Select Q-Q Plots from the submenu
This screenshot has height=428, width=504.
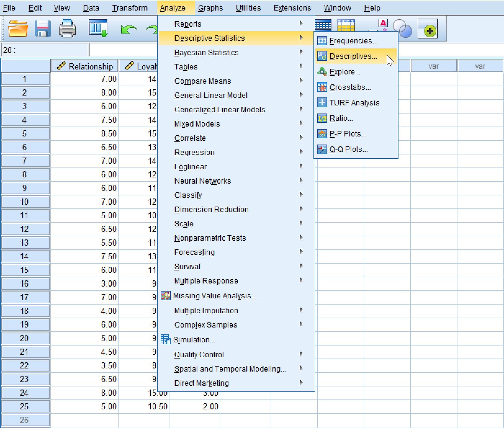click(x=348, y=149)
